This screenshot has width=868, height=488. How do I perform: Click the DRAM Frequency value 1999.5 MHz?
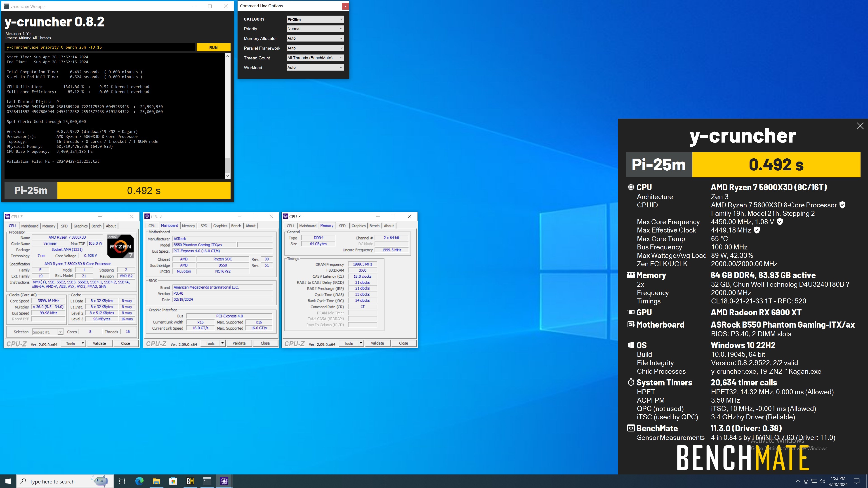coord(362,264)
